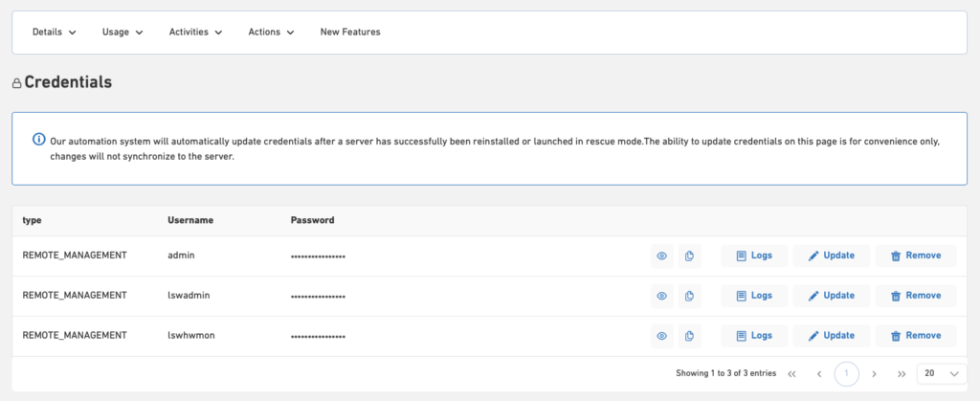Show the admin password with eye icon

coord(661,256)
